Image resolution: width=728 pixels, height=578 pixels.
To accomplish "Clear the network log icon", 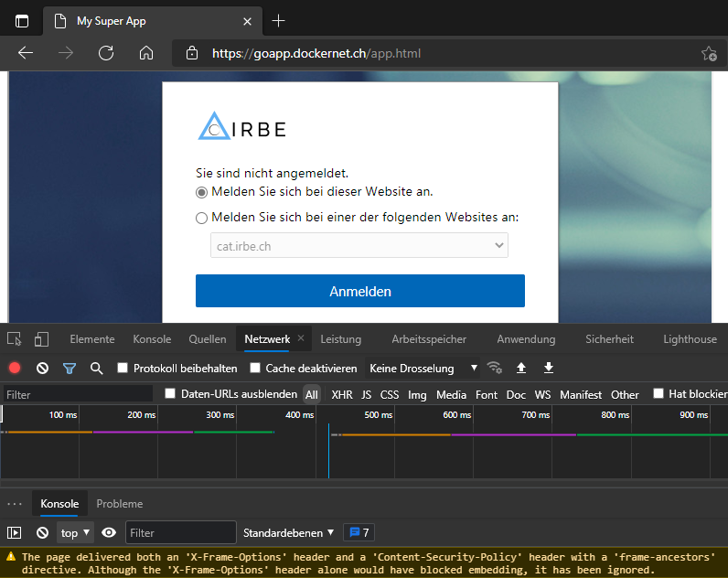I will click(42, 369).
